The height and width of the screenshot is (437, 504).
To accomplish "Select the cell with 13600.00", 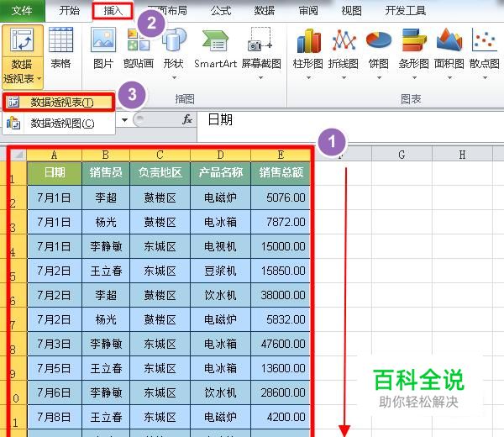I will point(281,368).
